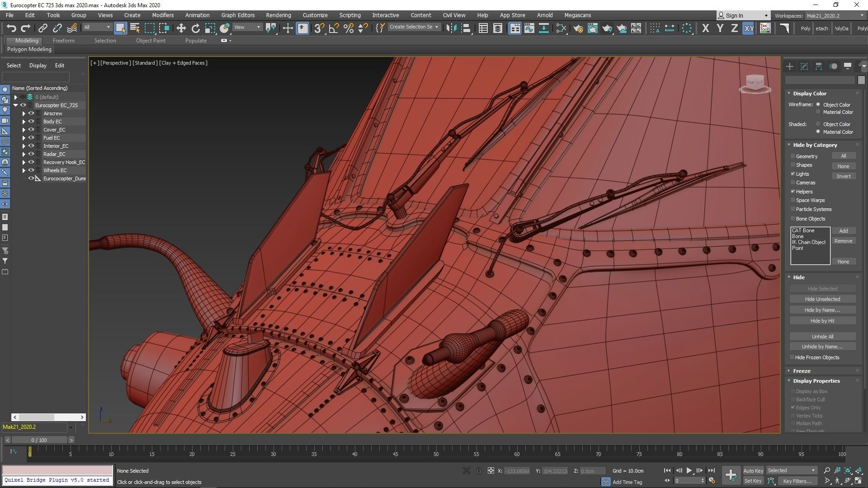Toggle the Angle Snap icon
Image resolution: width=868 pixels, height=488 pixels.
click(334, 28)
